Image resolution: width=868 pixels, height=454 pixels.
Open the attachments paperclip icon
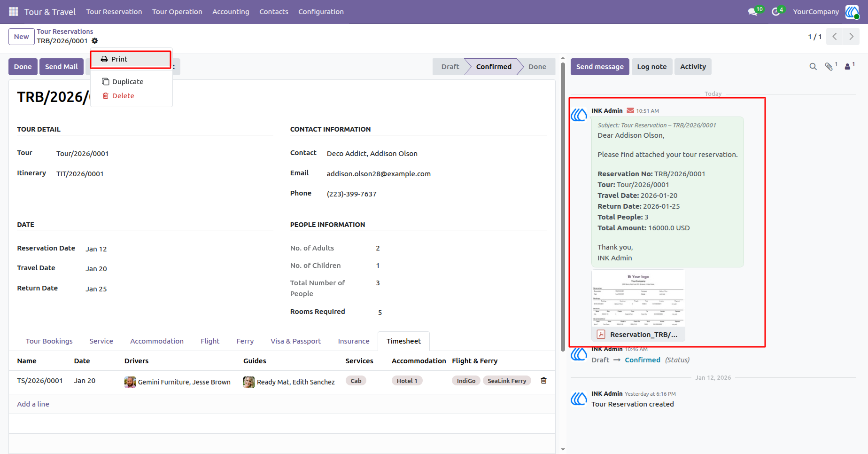tap(829, 67)
